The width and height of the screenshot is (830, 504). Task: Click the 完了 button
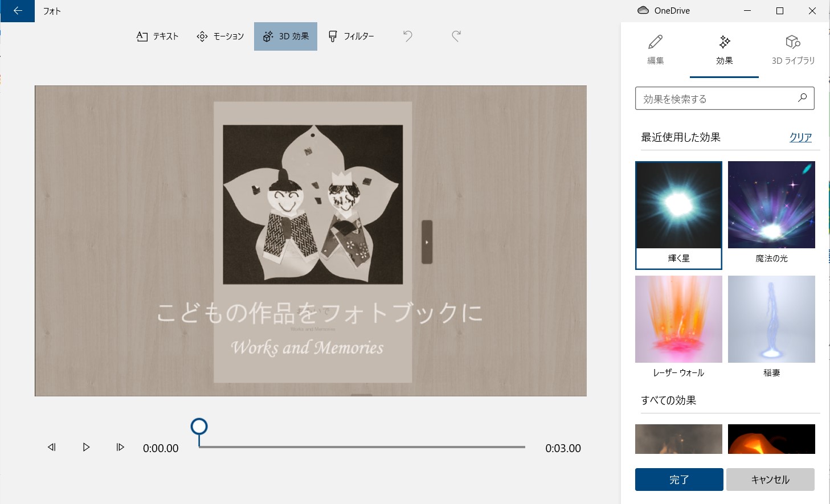[x=678, y=480]
